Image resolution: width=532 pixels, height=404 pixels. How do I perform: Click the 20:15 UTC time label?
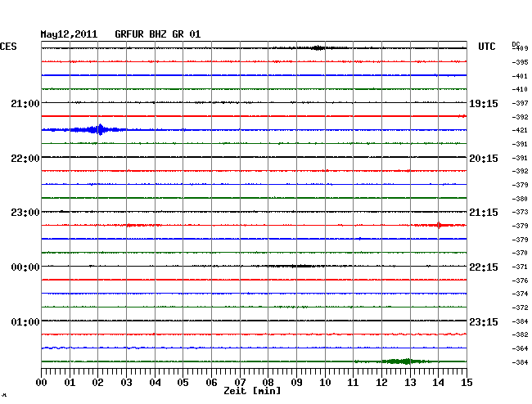484,159
